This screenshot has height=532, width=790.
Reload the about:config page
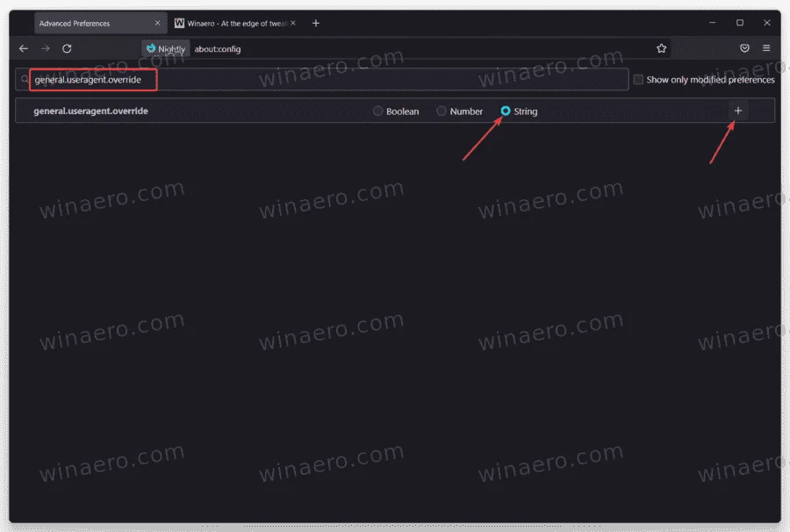(67, 48)
